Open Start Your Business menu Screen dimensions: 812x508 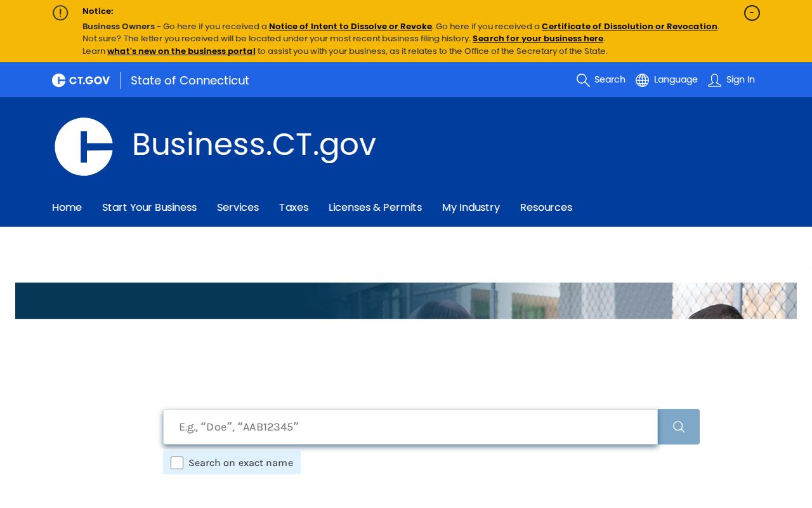coord(149,207)
